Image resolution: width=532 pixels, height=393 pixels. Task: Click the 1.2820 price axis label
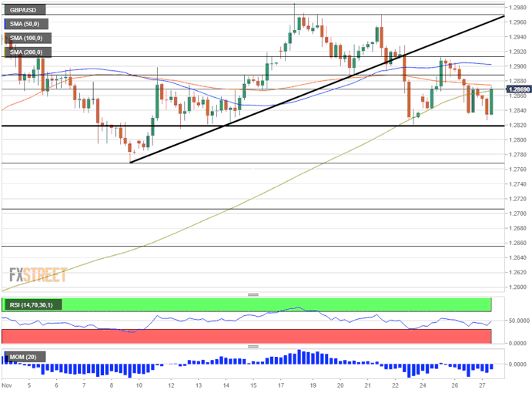point(517,126)
